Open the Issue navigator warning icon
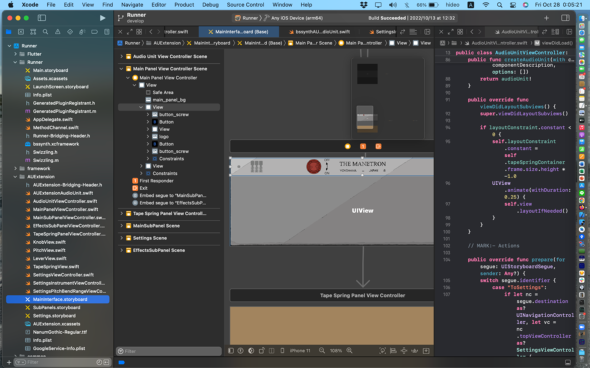 (58, 32)
